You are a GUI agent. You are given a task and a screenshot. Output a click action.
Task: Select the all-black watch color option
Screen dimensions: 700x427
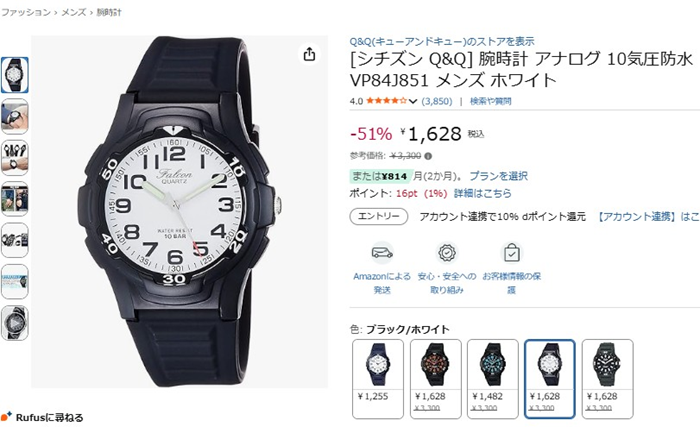[607, 379]
